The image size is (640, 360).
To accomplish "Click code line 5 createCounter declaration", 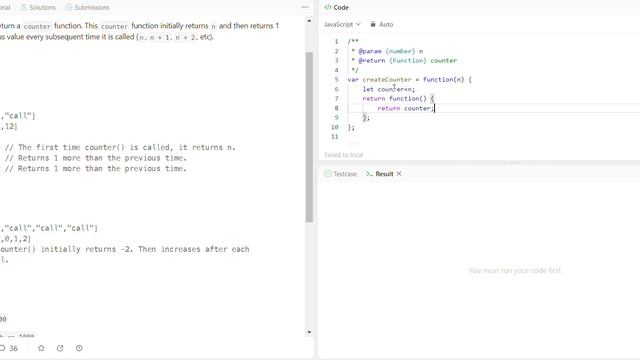I will 409,80.
